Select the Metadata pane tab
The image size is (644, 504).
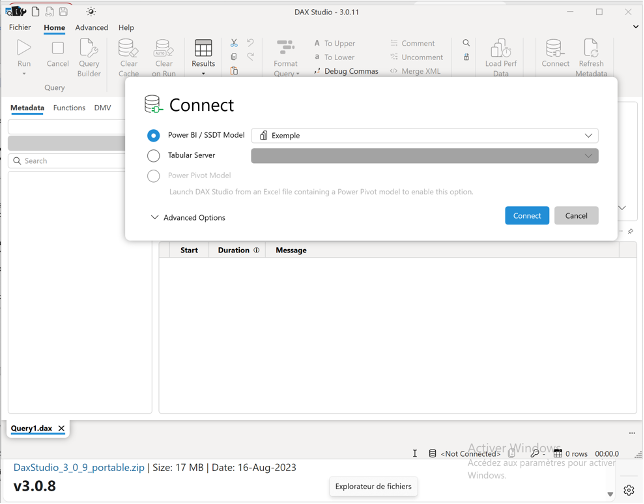pyautogui.click(x=27, y=108)
